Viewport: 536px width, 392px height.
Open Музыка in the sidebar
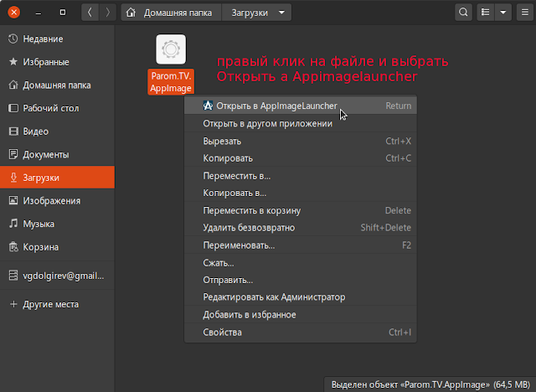(58, 224)
